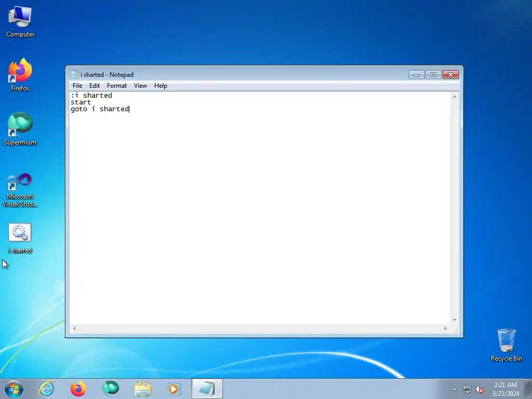Click the network tray icon
This screenshot has height=399, width=532.
(x=467, y=390)
